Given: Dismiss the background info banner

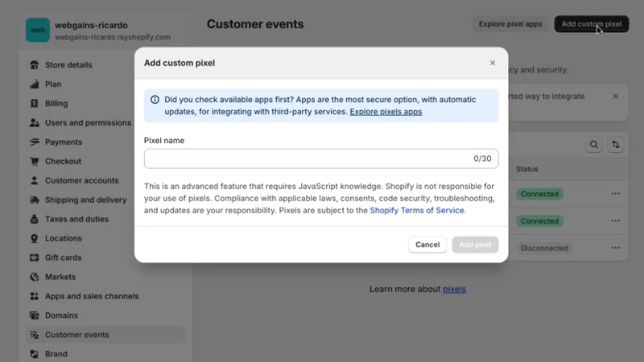Looking at the screenshot, I should 616,97.
